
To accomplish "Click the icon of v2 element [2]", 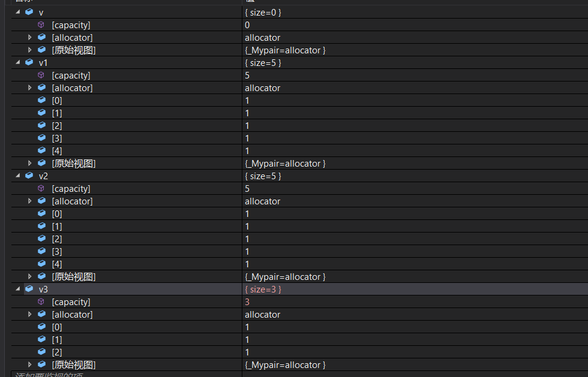I will coord(41,239).
